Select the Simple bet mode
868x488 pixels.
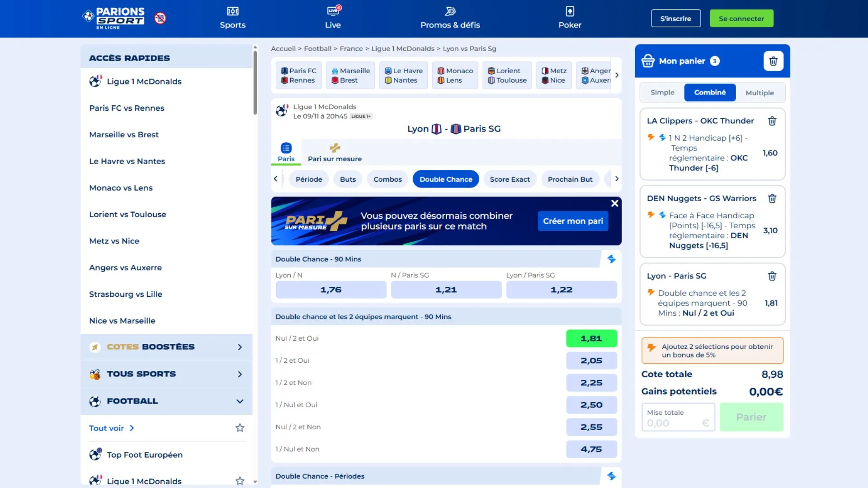coord(662,92)
